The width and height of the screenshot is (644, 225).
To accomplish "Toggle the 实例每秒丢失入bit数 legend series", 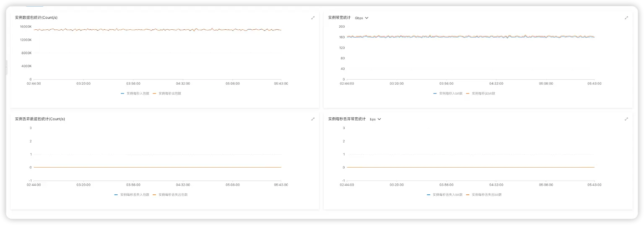I will (x=445, y=195).
